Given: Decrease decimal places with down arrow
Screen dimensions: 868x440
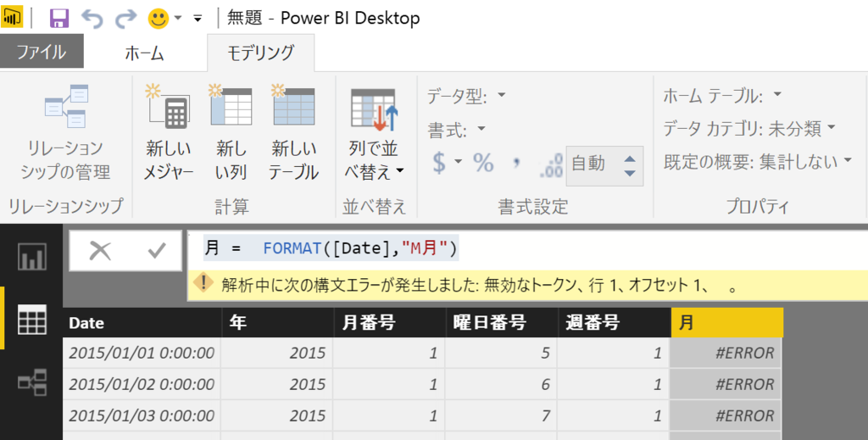Looking at the screenshot, I should pyautogui.click(x=630, y=173).
